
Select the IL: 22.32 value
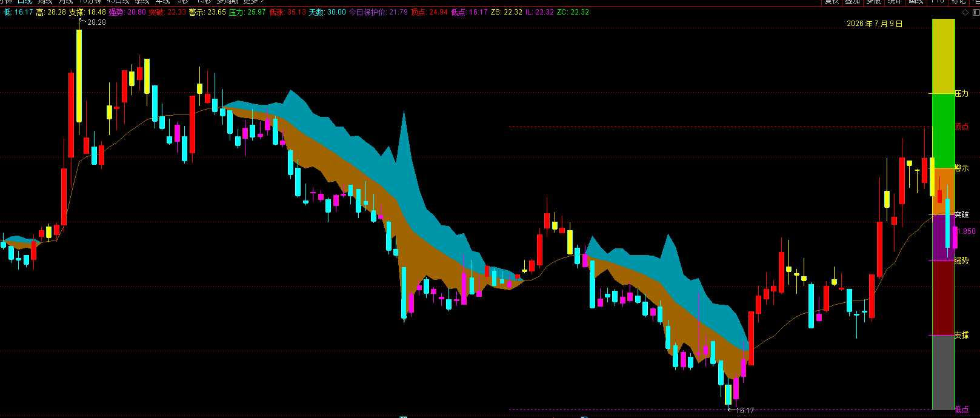(539, 12)
